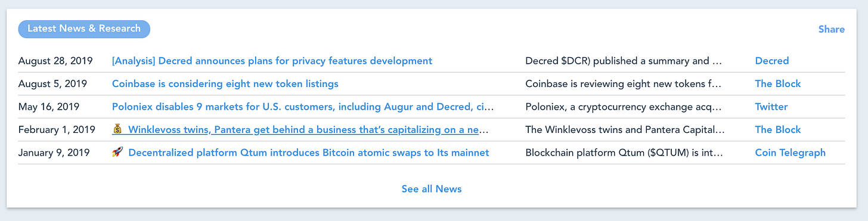Select the Poloniex exchange summary snippet
Viewport: 868px width, 221px height.
[x=624, y=107]
